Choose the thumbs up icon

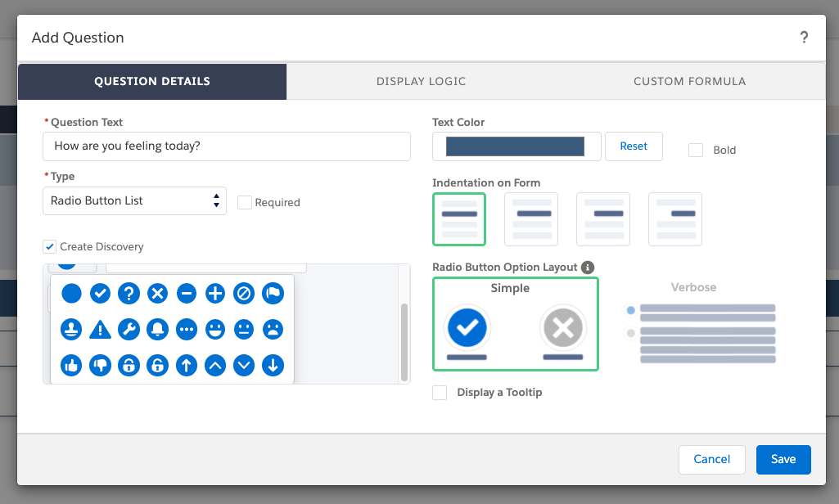coord(71,366)
